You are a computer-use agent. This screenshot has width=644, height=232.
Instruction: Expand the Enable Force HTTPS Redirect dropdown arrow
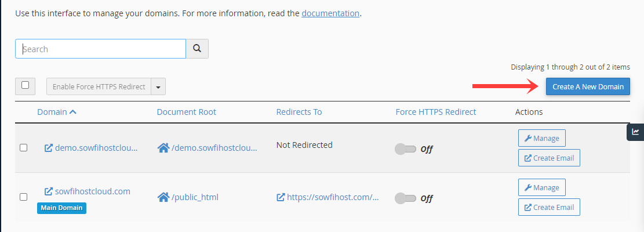tap(158, 86)
